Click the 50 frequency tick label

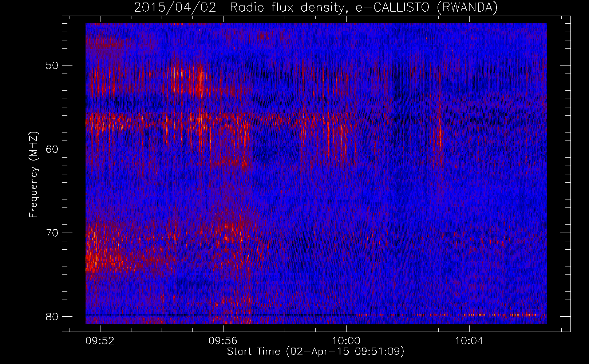coord(53,66)
